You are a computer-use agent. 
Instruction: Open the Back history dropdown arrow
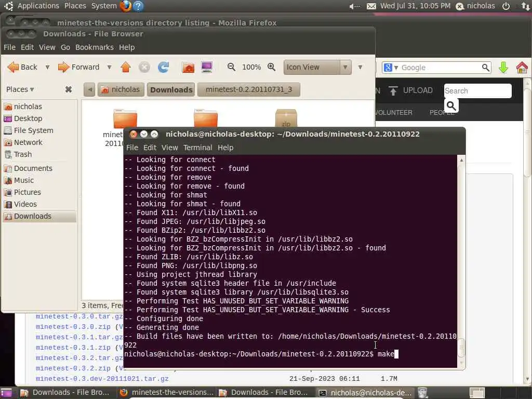pos(47,67)
